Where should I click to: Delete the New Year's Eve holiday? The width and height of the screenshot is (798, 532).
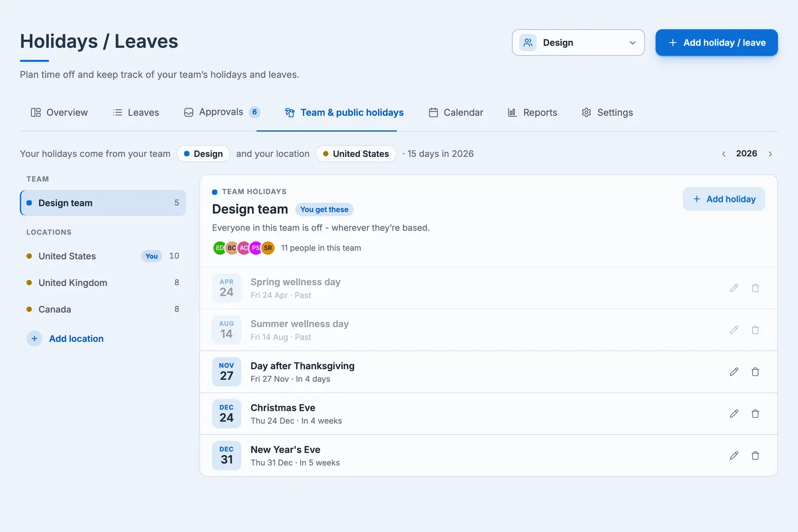point(755,456)
